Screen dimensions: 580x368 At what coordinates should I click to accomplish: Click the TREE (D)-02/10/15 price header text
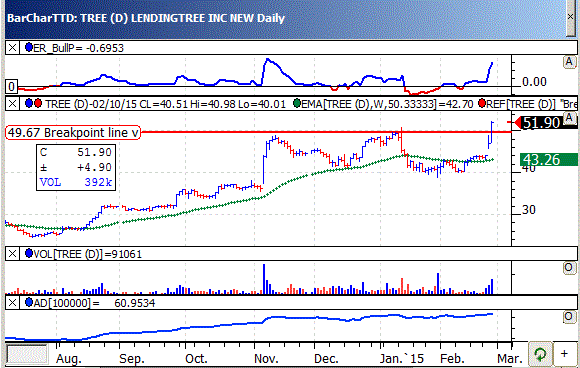(x=165, y=104)
